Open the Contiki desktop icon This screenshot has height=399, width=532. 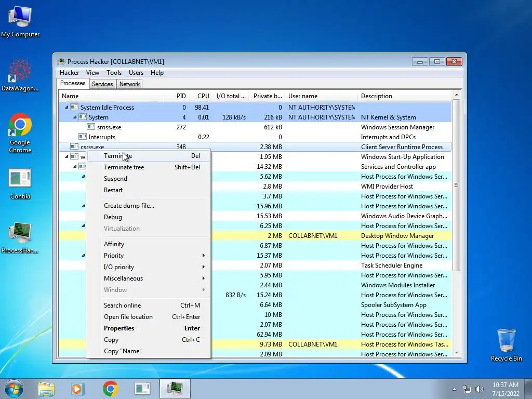(x=20, y=183)
